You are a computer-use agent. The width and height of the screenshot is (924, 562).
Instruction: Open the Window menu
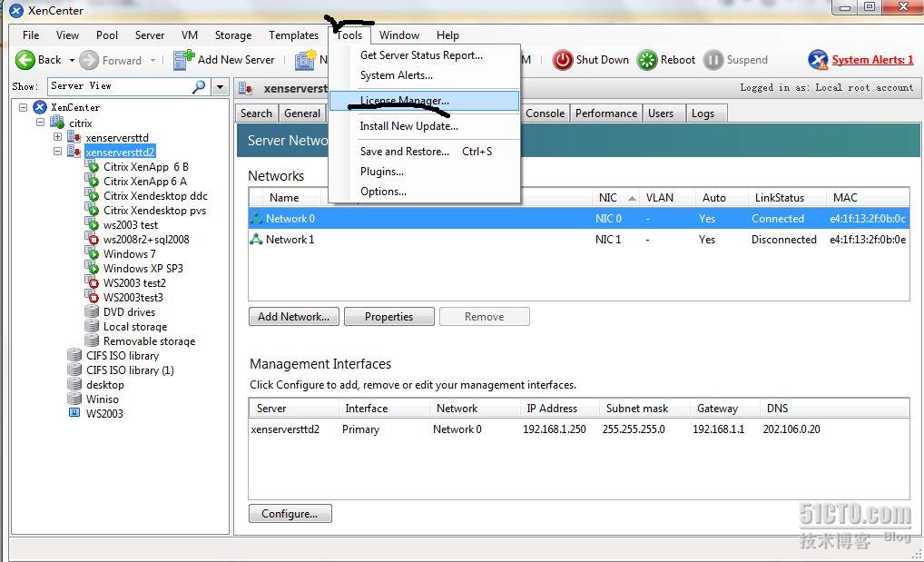coord(399,35)
